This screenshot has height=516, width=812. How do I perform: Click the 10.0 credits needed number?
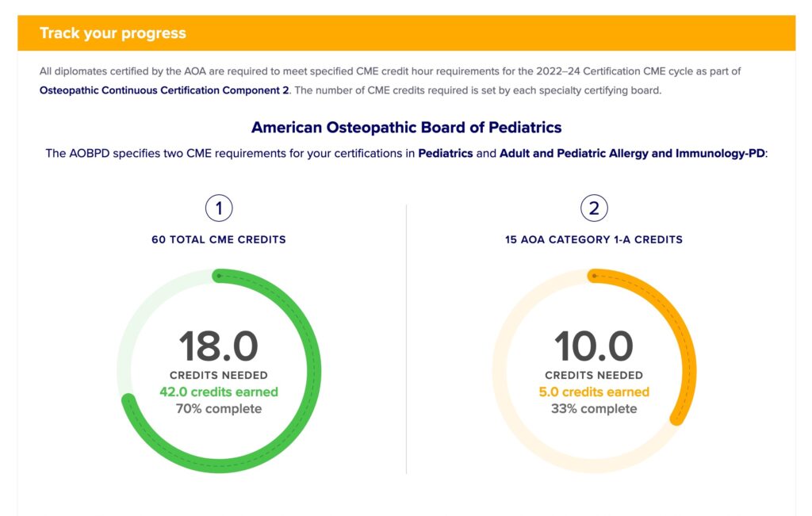(594, 346)
